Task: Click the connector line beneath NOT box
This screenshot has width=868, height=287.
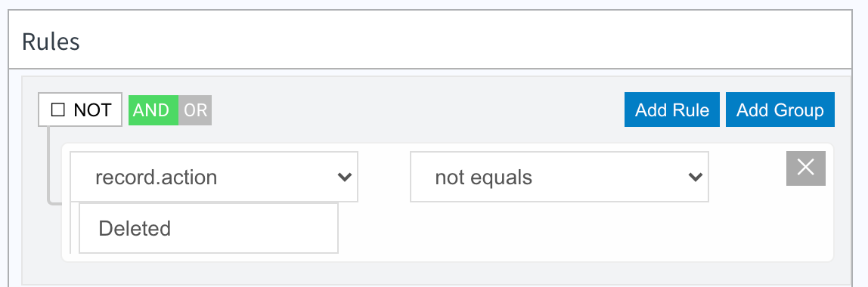Action: pos(49,163)
